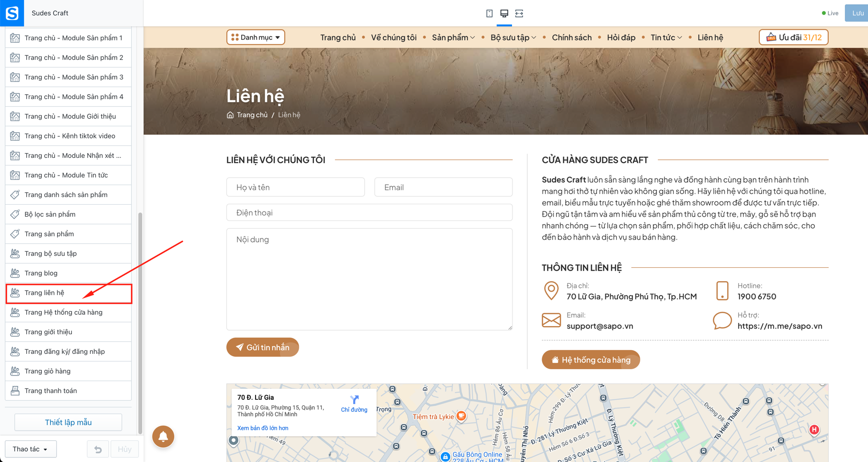This screenshot has width=868, height=462.
Task: Select Liên hệ in the navigation bar
Action: click(710, 37)
